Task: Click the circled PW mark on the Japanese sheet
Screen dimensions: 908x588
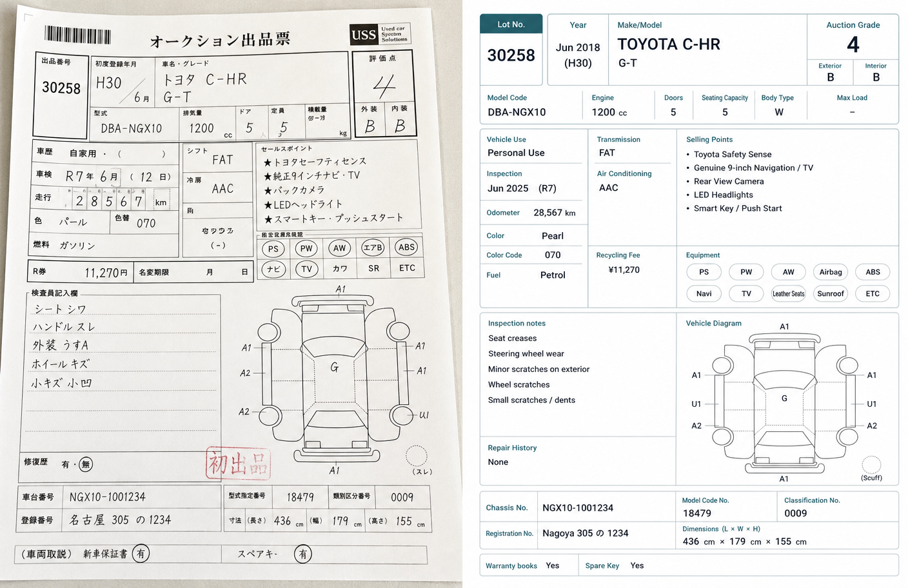Action: point(306,248)
